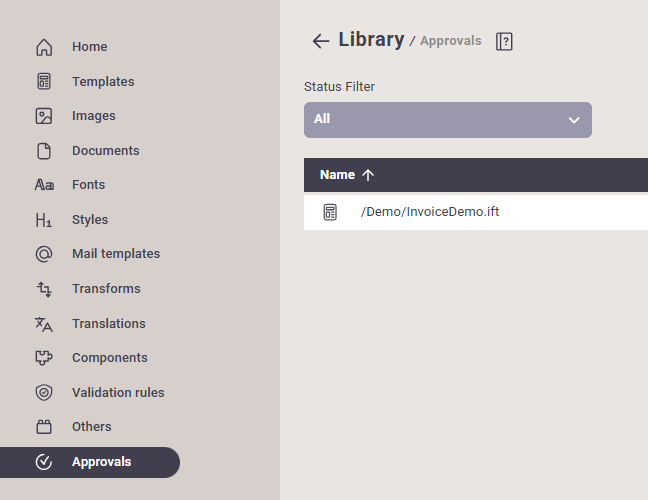Open Images via its picture icon
Screen dimensions: 648x500
click(43, 116)
